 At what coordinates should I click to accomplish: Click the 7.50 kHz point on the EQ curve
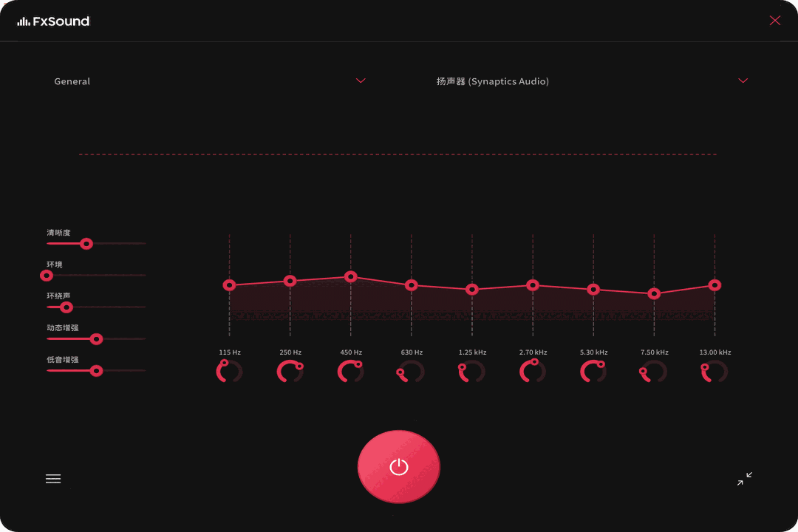(x=653, y=293)
